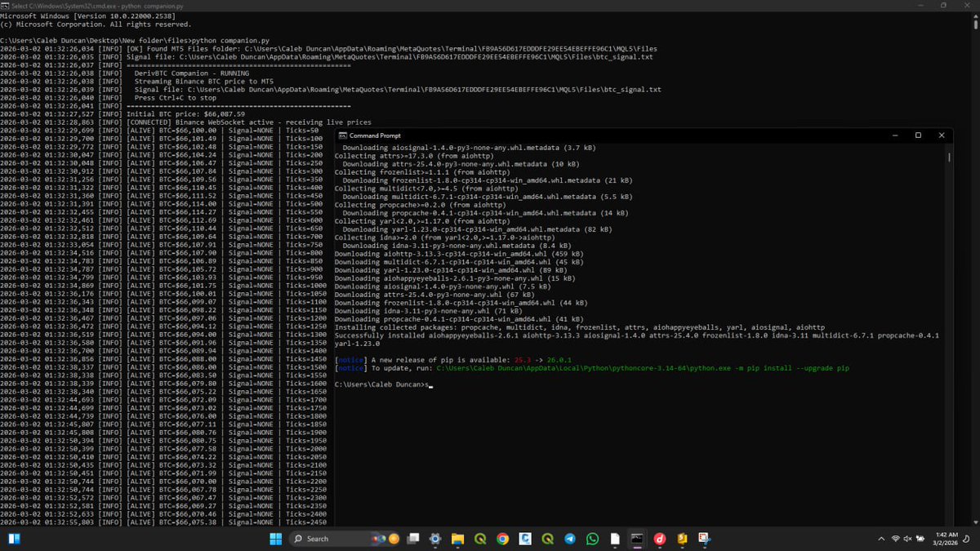Select the Command Prompt taskbar icon

[636, 539]
